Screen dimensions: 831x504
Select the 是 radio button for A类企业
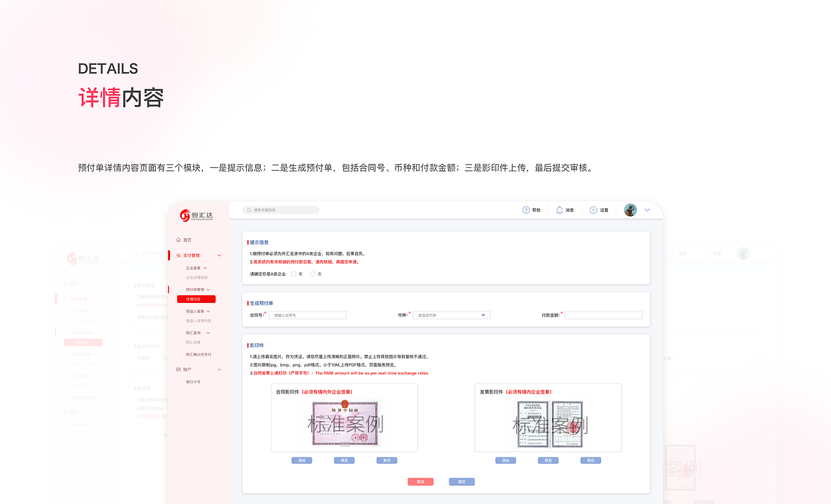[x=293, y=274]
